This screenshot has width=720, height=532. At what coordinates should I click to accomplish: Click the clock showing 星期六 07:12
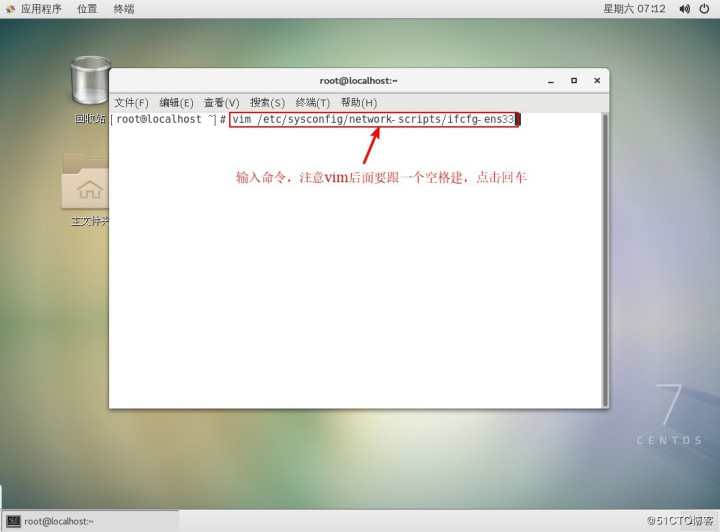click(634, 9)
